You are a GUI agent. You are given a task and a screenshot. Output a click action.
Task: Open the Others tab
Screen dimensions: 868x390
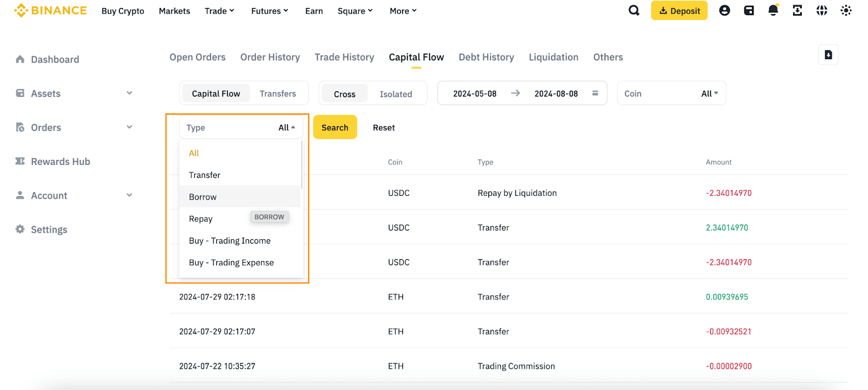point(608,57)
